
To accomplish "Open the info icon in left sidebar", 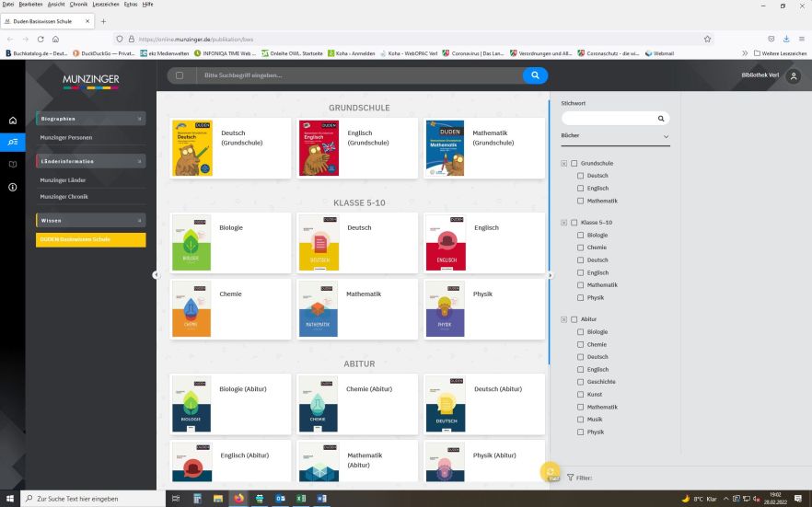I will click(x=12, y=187).
